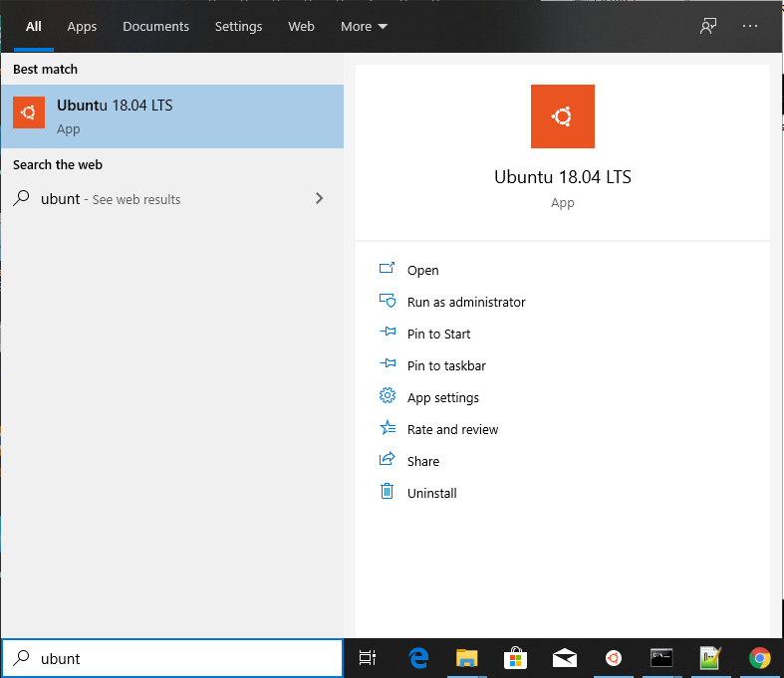Open Microsoft Store taskbar icon
Image resolution: width=784 pixels, height=678 pixels.
click(x=515, y=658)
